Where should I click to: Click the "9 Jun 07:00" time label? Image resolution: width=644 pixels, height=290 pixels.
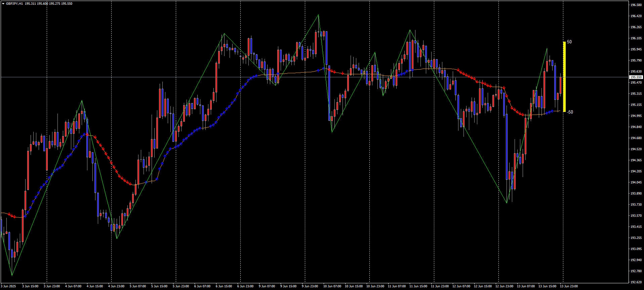pos(267,286)
